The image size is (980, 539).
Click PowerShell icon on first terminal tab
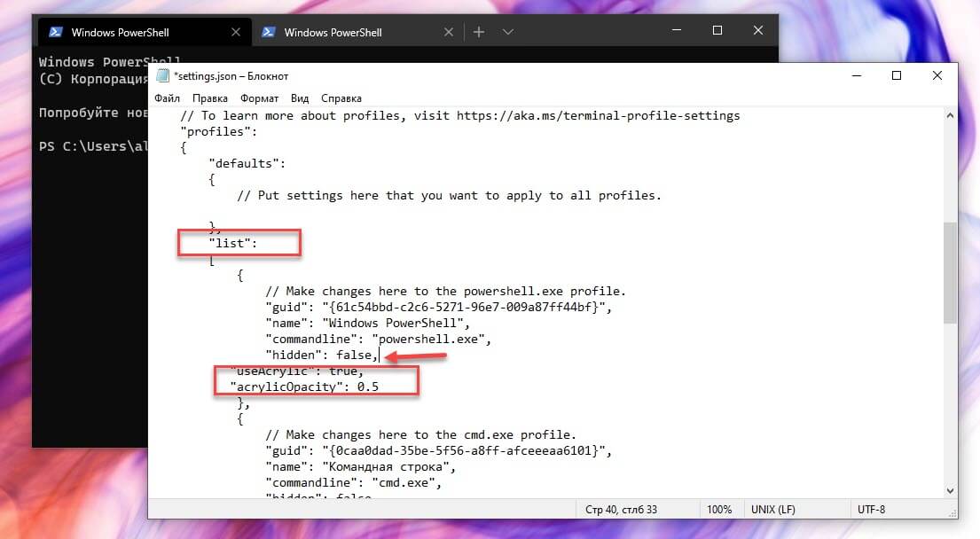pos(56,32)
